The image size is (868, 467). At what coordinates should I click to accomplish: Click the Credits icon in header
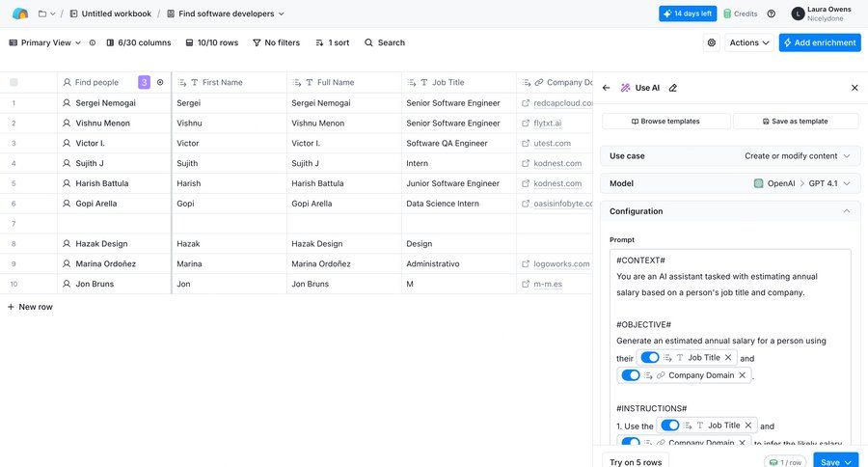[x=727, y=14]
